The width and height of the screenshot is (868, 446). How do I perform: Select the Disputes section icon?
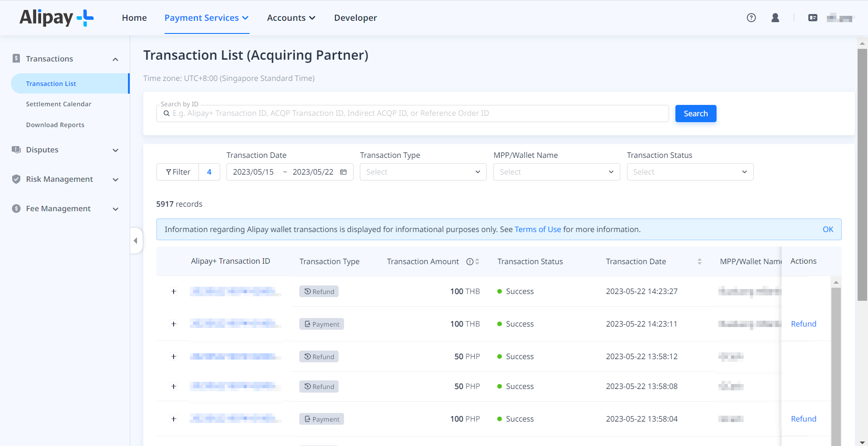tap(16, 150)
